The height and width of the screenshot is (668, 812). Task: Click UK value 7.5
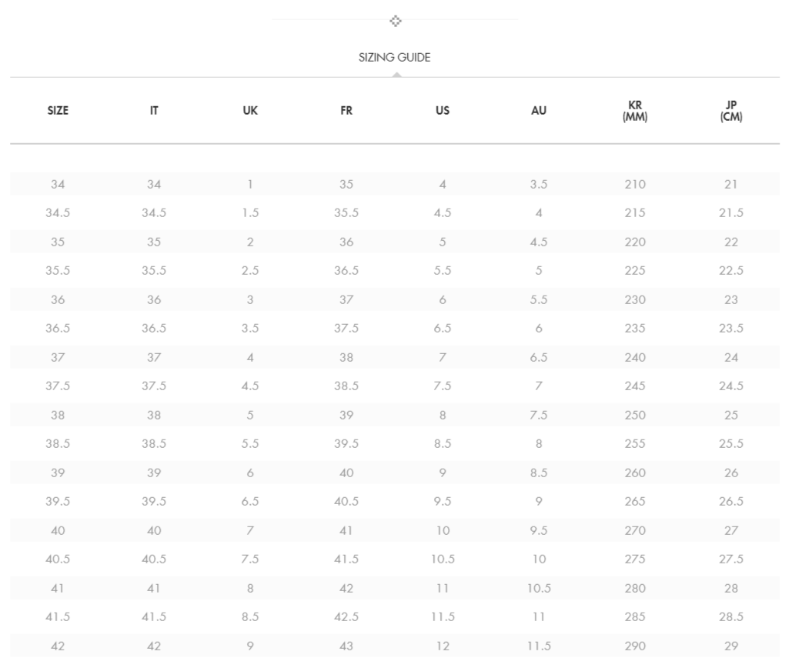coord(250,559)
